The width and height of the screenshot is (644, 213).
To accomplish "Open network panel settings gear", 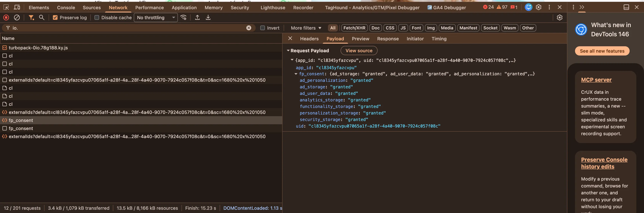I will point(559,17).
